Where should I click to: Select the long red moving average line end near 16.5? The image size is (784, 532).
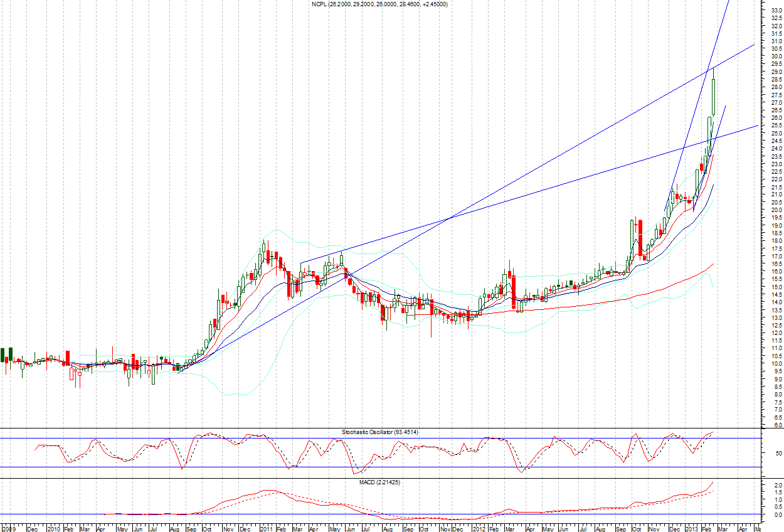click(x=711, y=265)
